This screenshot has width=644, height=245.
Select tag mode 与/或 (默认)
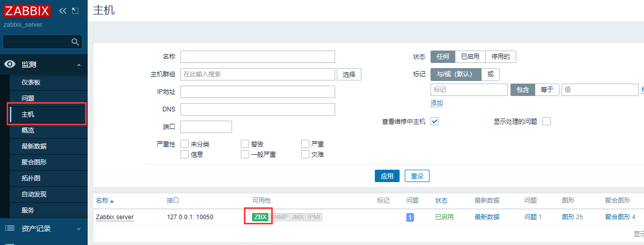point(456,74)
